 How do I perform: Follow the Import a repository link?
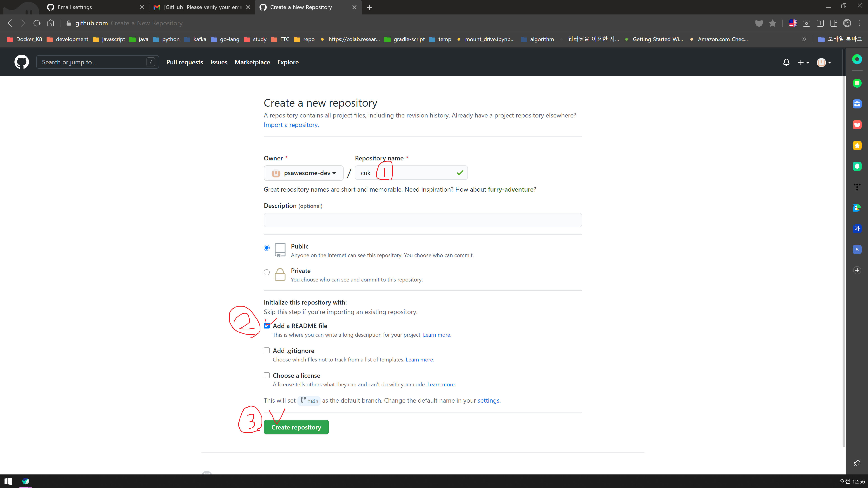coord(291,125)
